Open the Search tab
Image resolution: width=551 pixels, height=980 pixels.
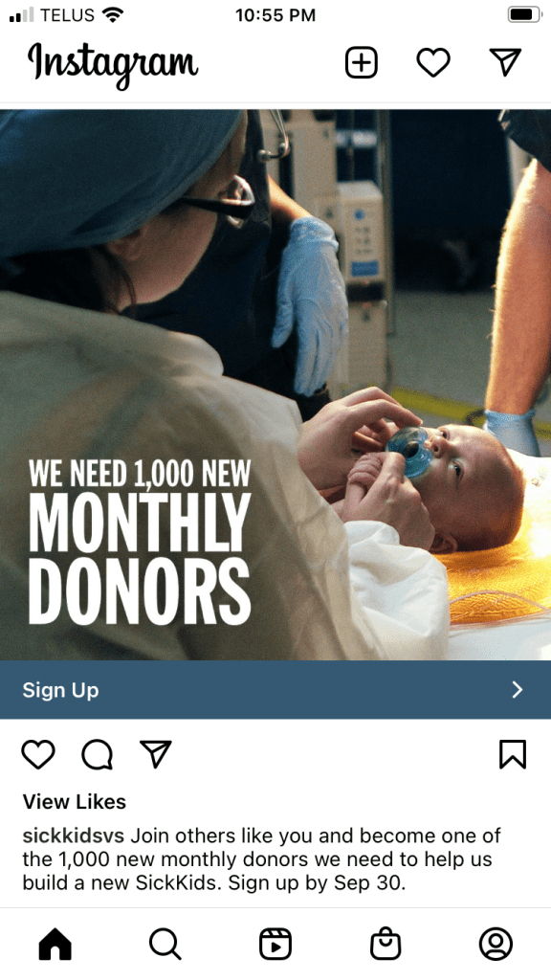click(x=165, y=944)
